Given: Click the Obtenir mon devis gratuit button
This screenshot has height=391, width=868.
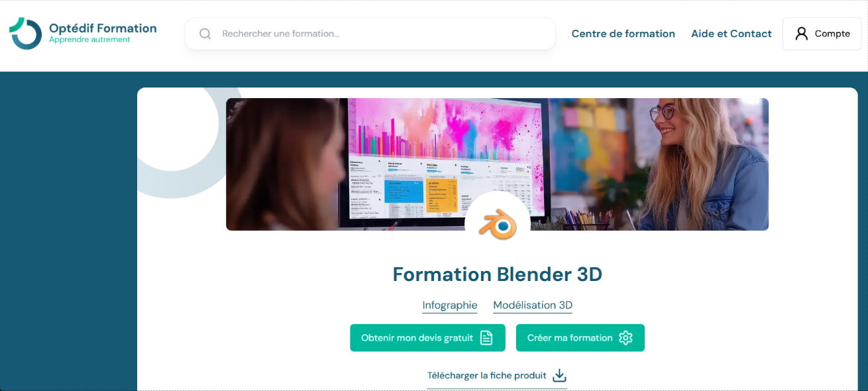Looking at the screenshot, I should 427,337.
